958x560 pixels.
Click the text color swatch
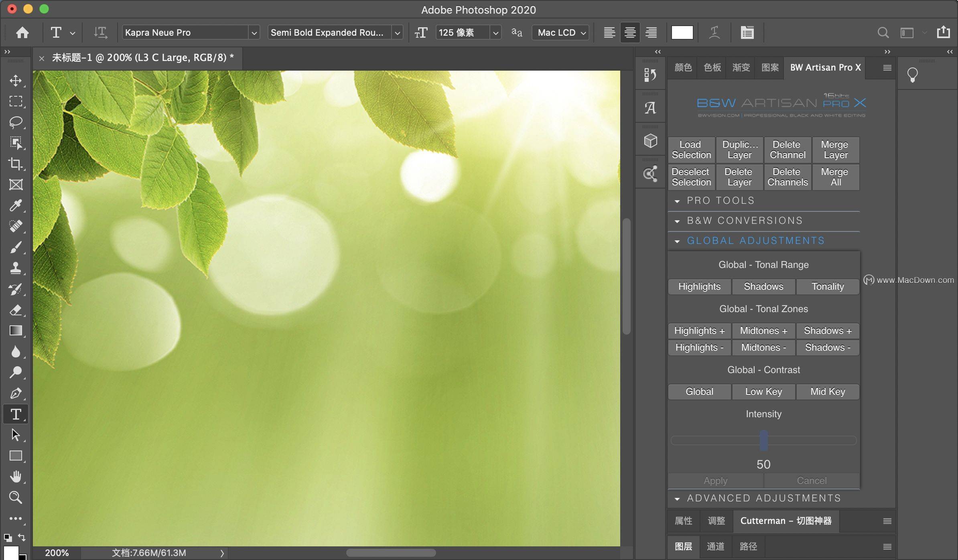[x=682, y=32]
